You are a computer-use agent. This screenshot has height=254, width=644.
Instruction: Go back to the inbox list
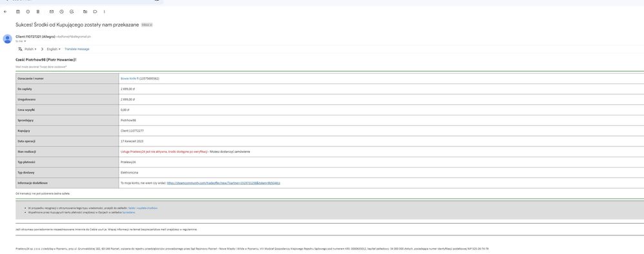point(5,12)
